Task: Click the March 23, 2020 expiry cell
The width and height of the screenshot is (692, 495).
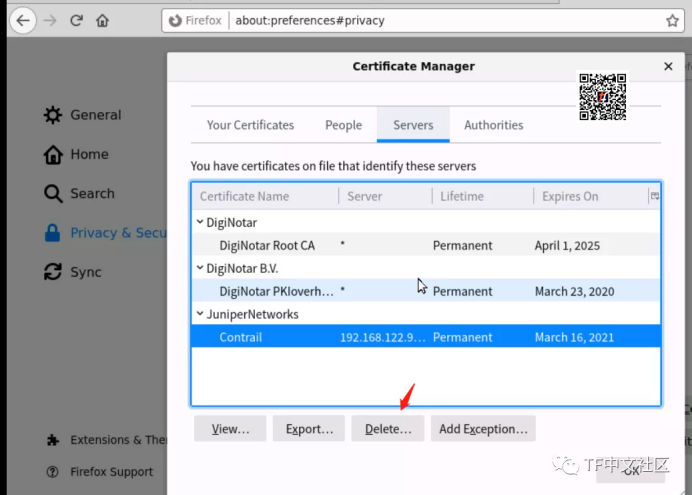Action: [574, 291]
